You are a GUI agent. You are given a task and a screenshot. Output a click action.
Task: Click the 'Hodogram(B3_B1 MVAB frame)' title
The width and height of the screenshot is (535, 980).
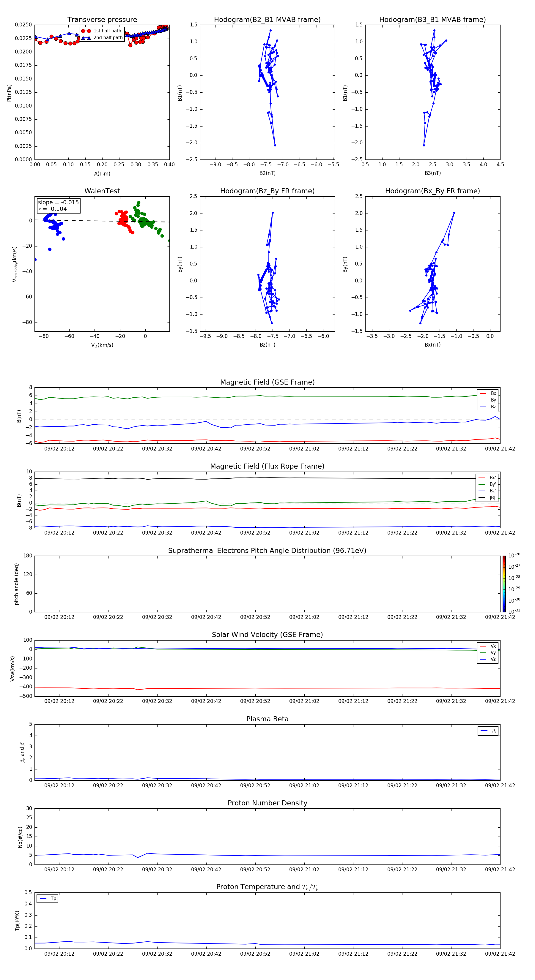coord(432,19)
